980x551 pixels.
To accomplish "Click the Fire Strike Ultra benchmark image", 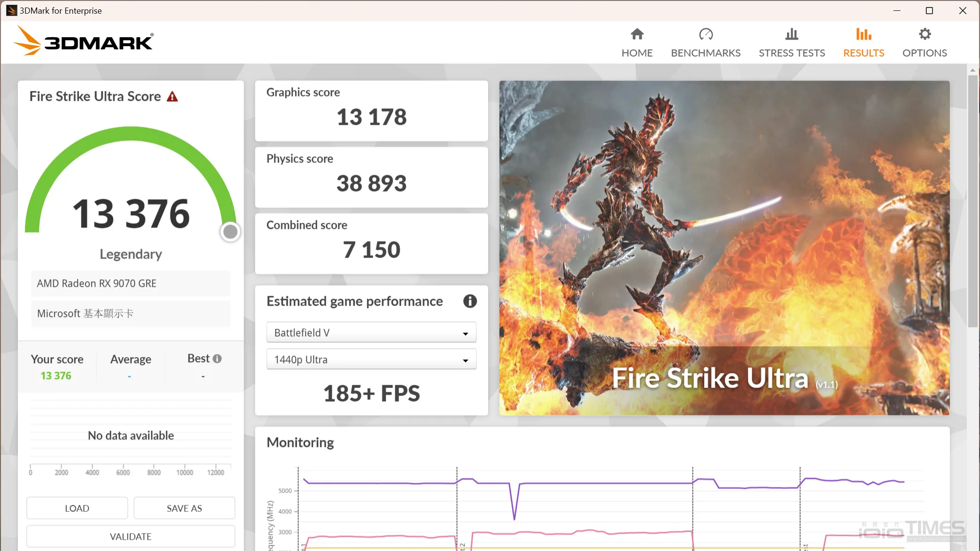I will point(724,248).
